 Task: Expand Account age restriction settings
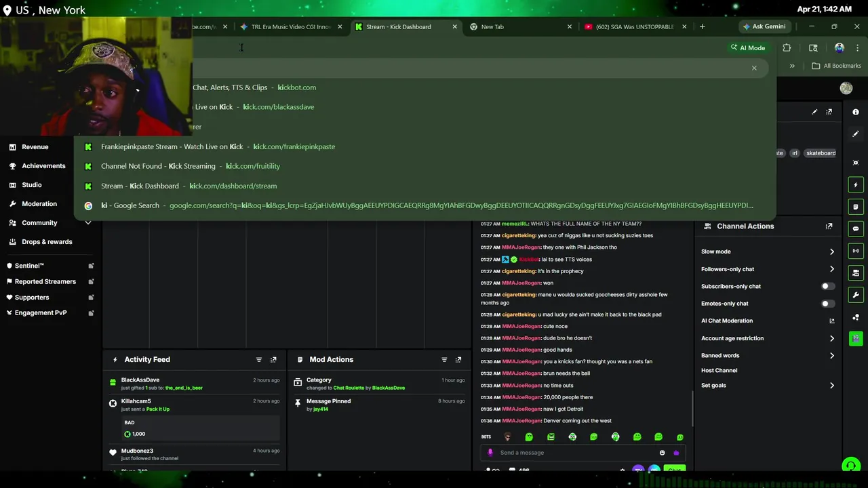point(832,338)
